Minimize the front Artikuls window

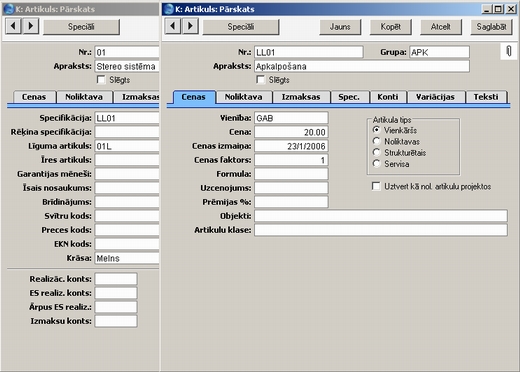click(x=487, y=9)
